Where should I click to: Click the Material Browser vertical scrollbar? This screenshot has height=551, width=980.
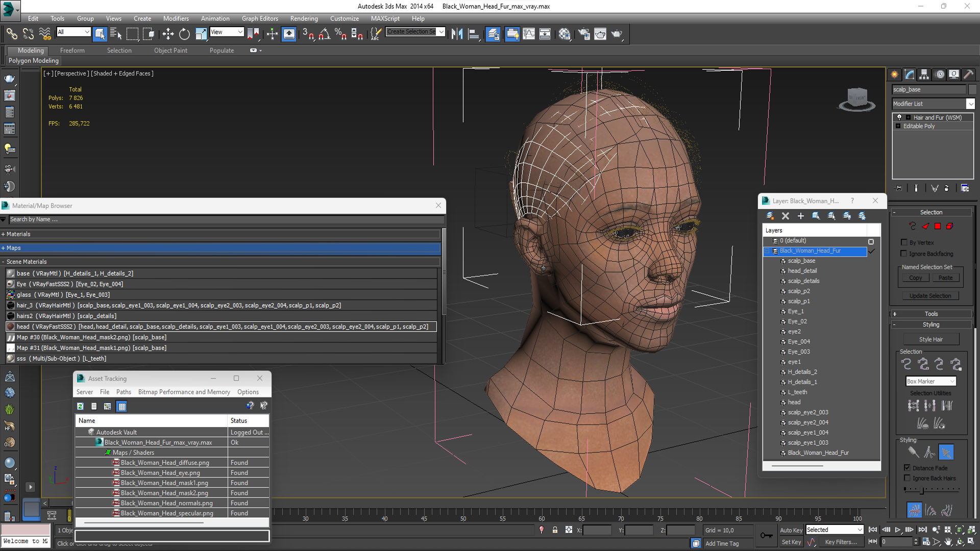pos(444,271)
